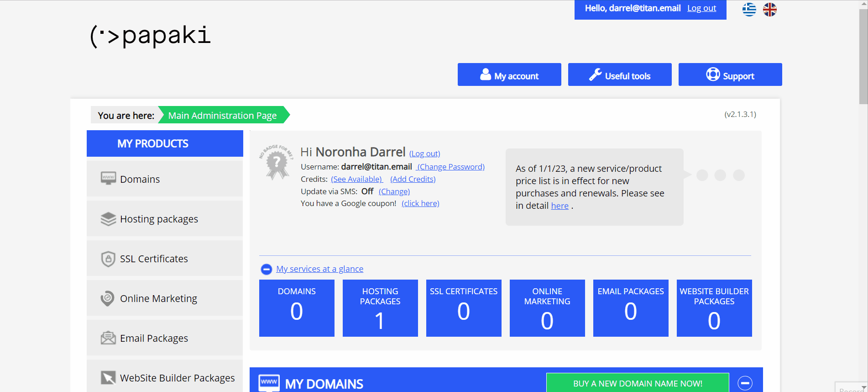The width and height of the screenshot is (868, 392).
Task: Open the Useful tools menu
Action: pos(620,74)
